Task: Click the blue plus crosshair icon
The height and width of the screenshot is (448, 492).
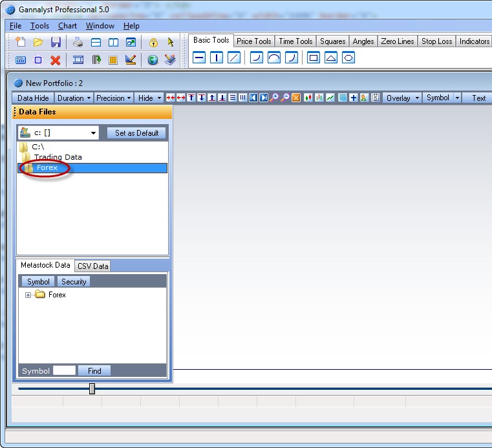Action: 353,98
